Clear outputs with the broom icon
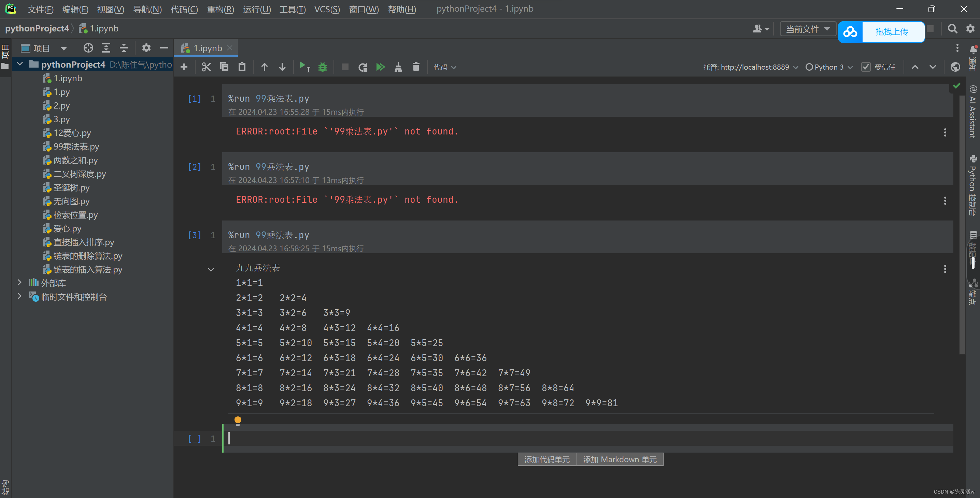Image resolution: width=980 pixels, height=498 pixels. (398, 67)
